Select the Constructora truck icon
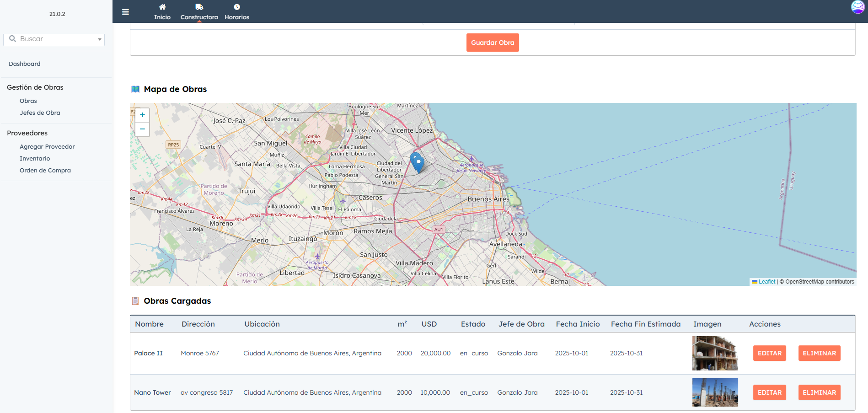868x413 pixels. click(199, 7)
